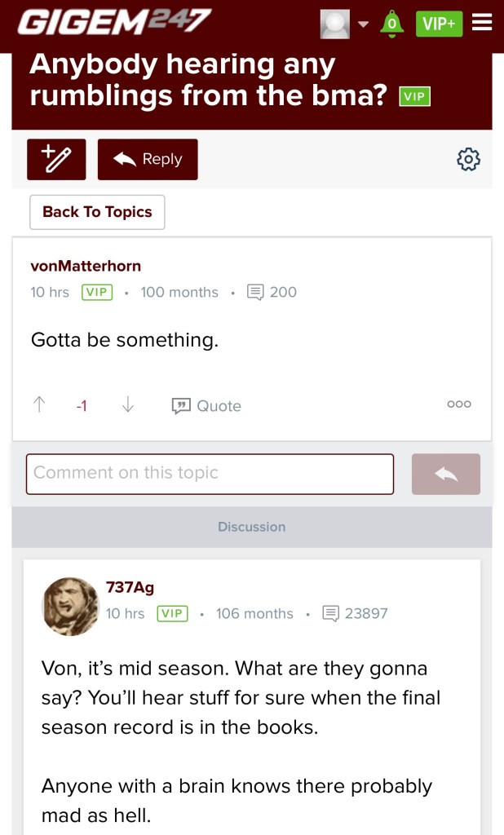Open the three-dot post options
504x835 pixels.
coord(459,404)
